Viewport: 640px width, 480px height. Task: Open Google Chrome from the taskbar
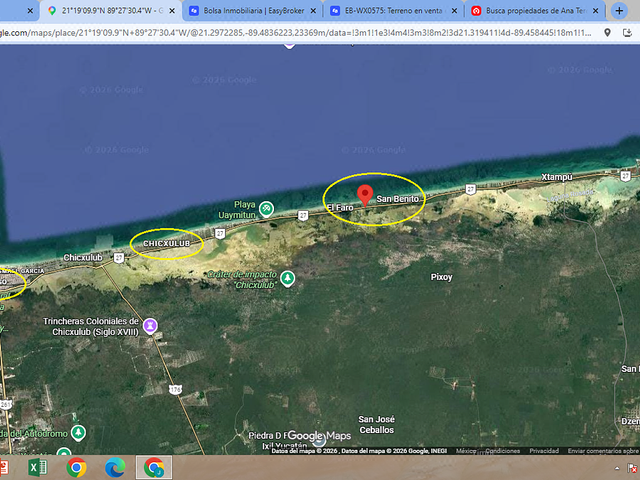click(x=76, y=467)
